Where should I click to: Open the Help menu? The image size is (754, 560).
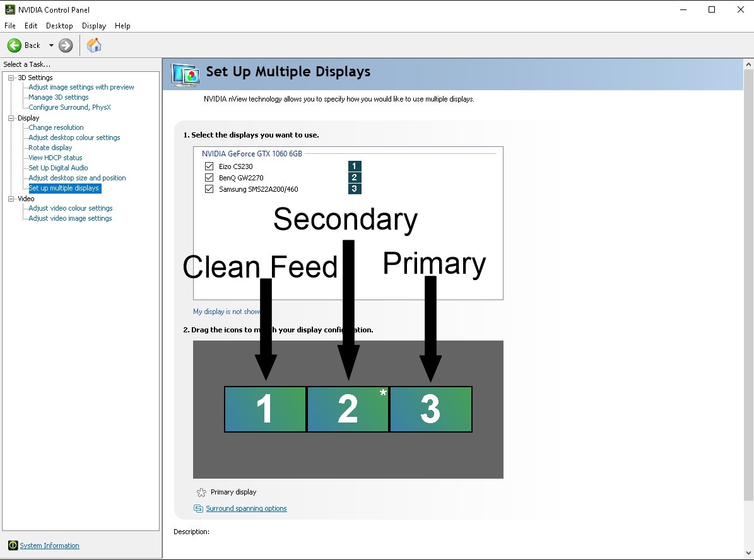[122, 25]
